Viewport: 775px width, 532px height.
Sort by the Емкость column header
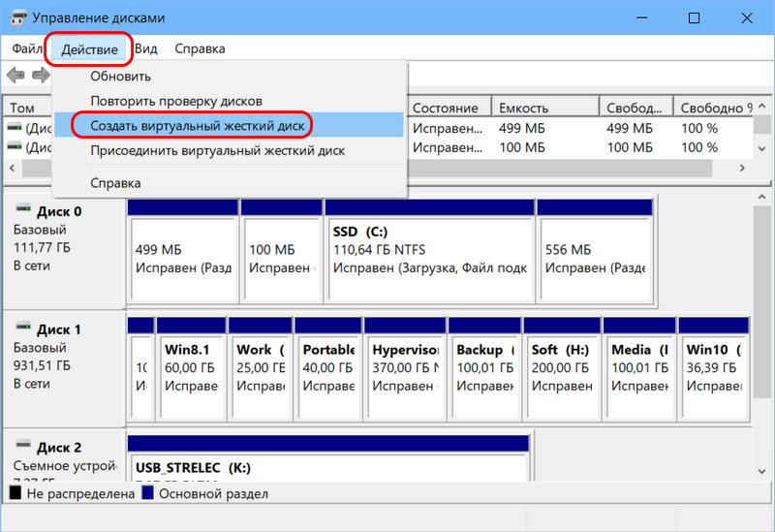(545, 108)
